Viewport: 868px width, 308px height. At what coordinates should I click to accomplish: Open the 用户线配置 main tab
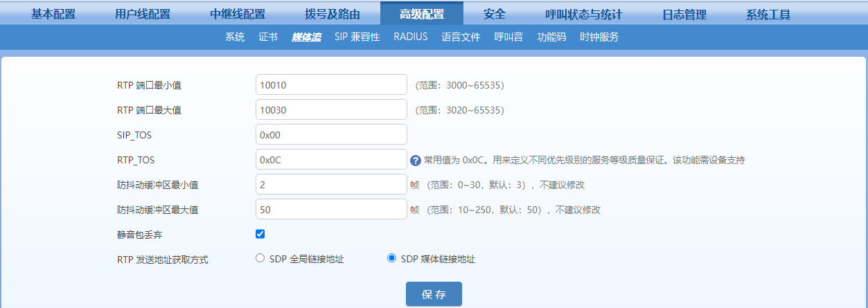click(x=143, y=15)
